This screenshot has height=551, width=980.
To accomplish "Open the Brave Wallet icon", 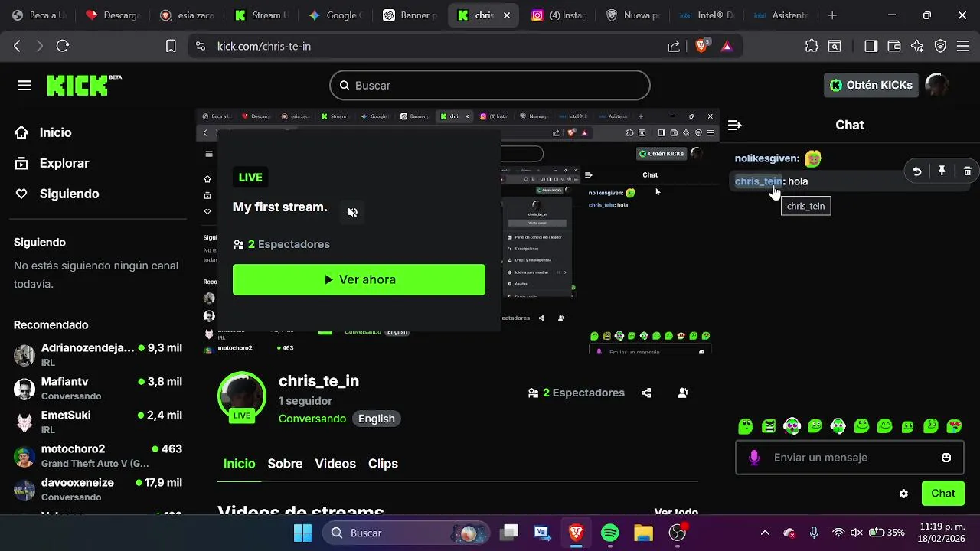I will tap(893, 46).
